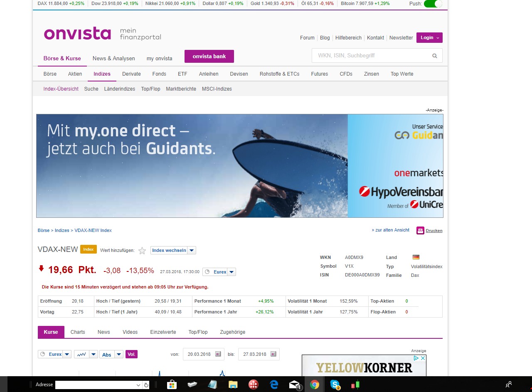Viewport: 532px width, 392px height.
Task: Switch to the Zugehörige tab
Action: [x=233, y=332]
